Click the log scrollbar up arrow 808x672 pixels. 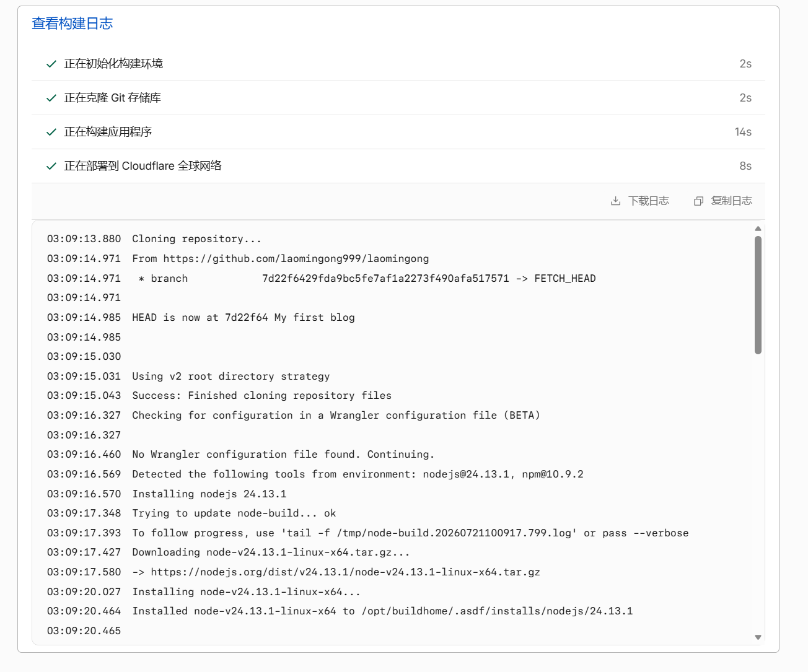758,229
